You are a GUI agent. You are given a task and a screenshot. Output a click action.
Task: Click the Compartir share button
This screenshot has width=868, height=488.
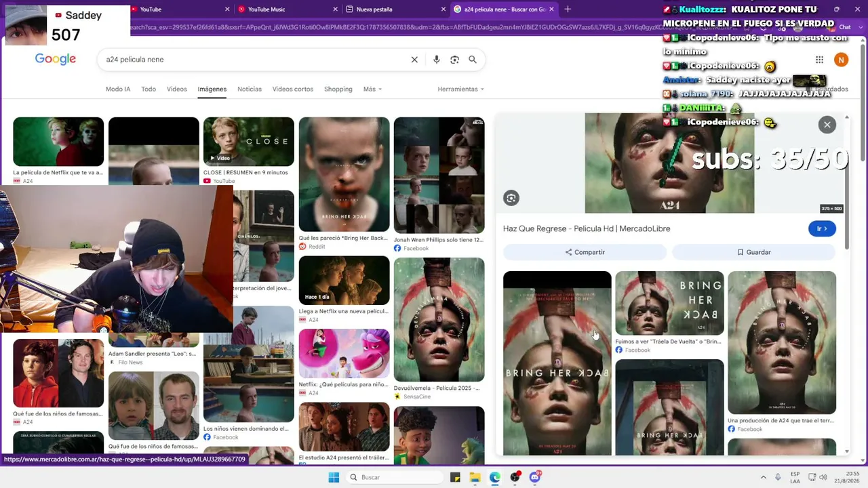tap(585, 252)
